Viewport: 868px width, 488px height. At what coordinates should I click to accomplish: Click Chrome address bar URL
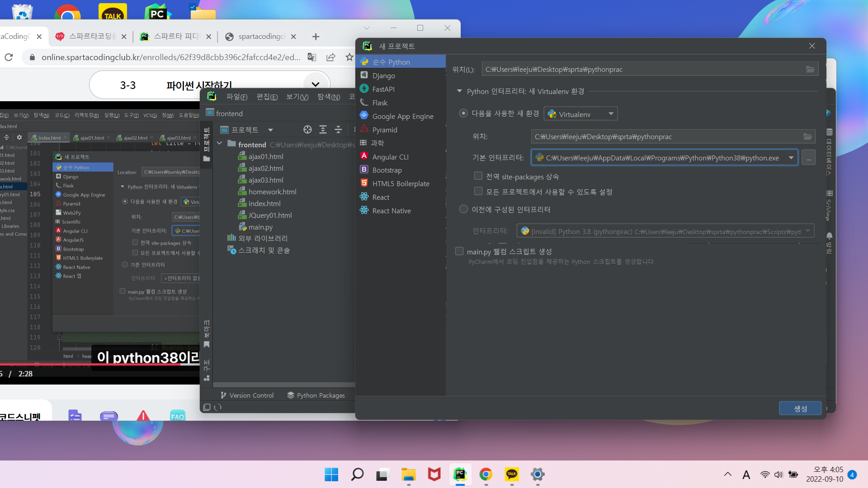tap(171, 57)
